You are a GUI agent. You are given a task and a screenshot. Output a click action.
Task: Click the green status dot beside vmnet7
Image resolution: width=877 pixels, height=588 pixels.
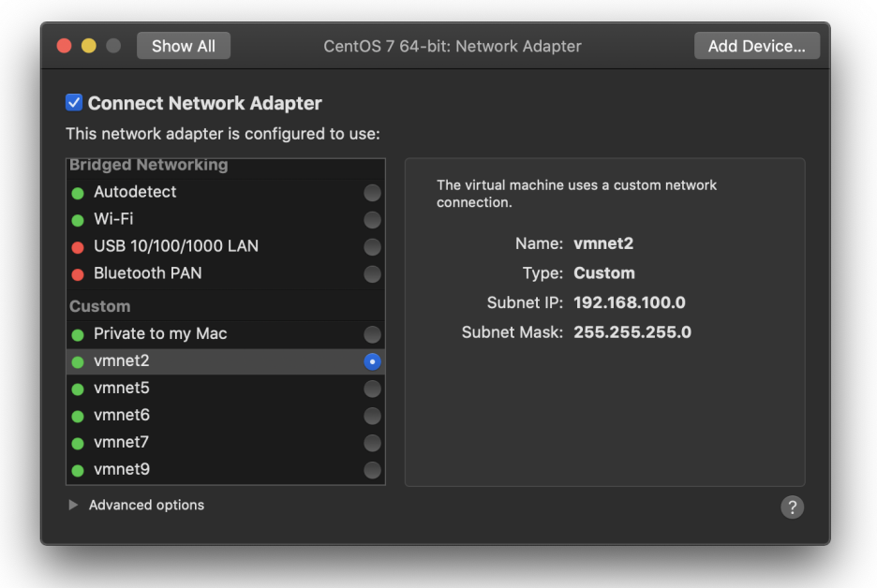coord(78,443)
